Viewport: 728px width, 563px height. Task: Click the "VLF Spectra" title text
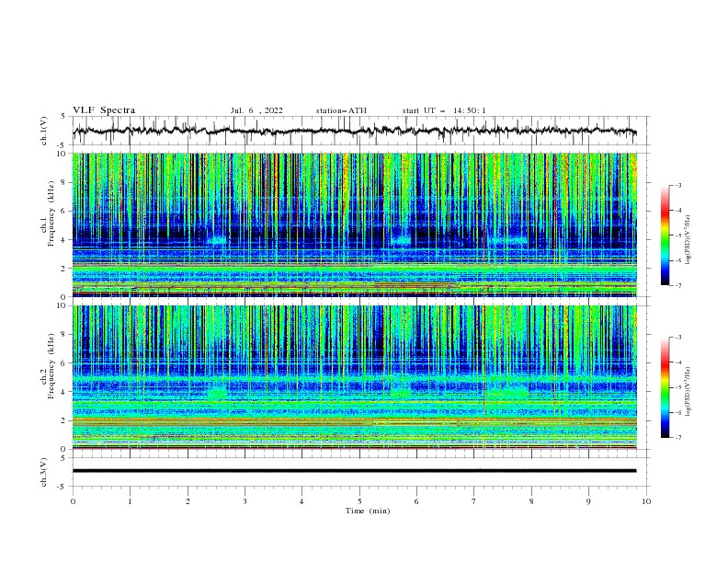(104, 110)
